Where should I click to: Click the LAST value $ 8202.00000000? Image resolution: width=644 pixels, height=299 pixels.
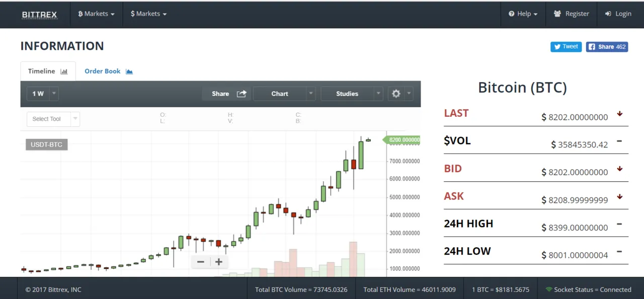tap(575, 117)
